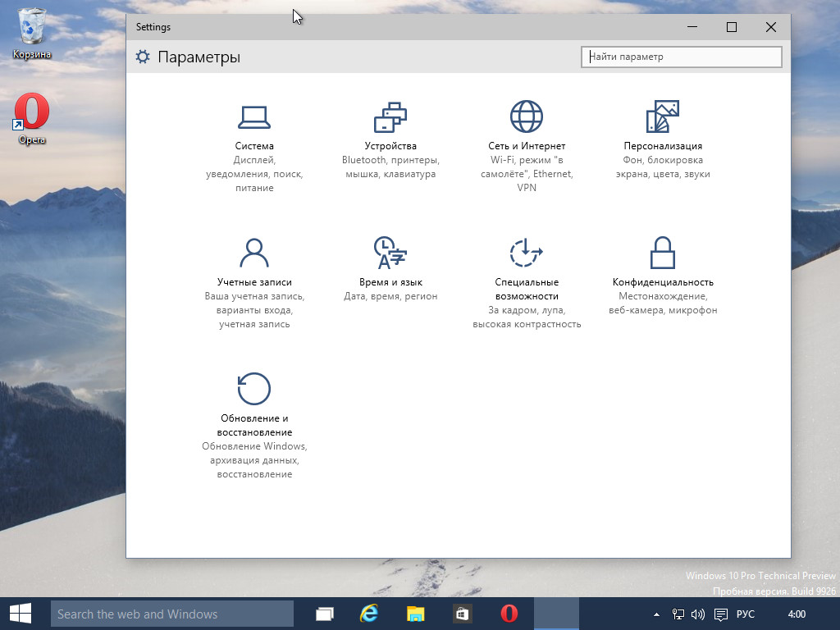Open the Action Center notifications icon
The width and height of the screenshot is (840, 630).
721,614
